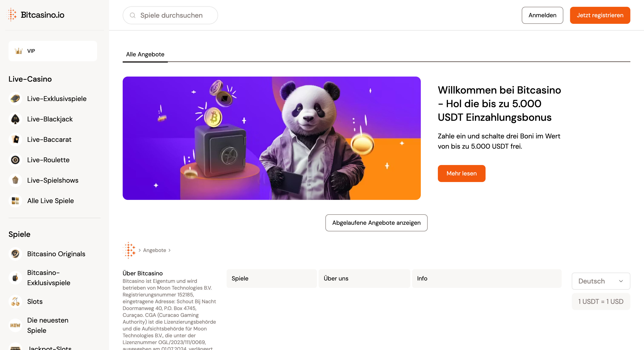Switch to the Alle Angebote tab
The width and height of the screenshot is (644, 350).
(145, 54)
